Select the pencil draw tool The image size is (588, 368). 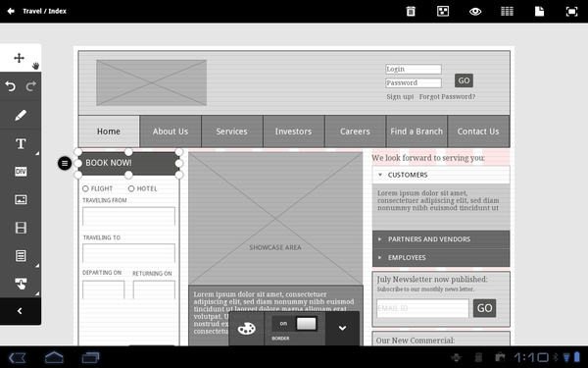click(21, 115)
